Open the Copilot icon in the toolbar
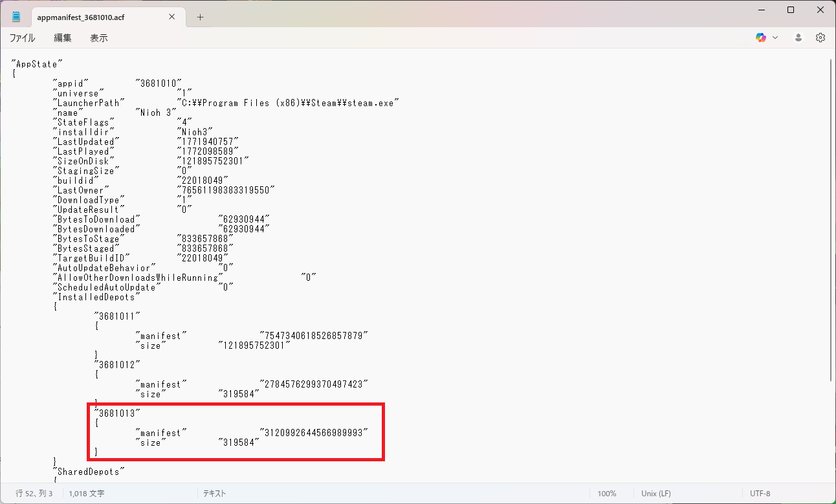 pos(761,38)
